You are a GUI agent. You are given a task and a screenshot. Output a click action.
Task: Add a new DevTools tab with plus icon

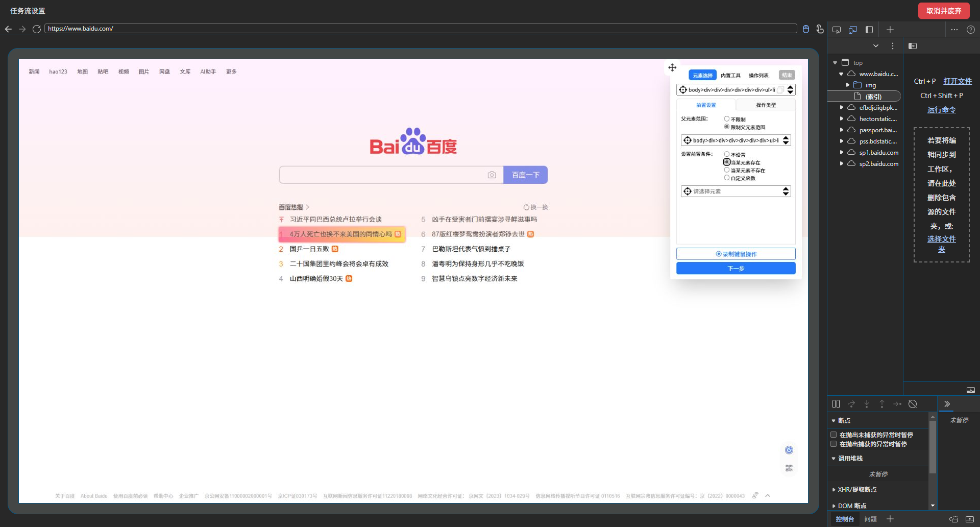(890, 30)
